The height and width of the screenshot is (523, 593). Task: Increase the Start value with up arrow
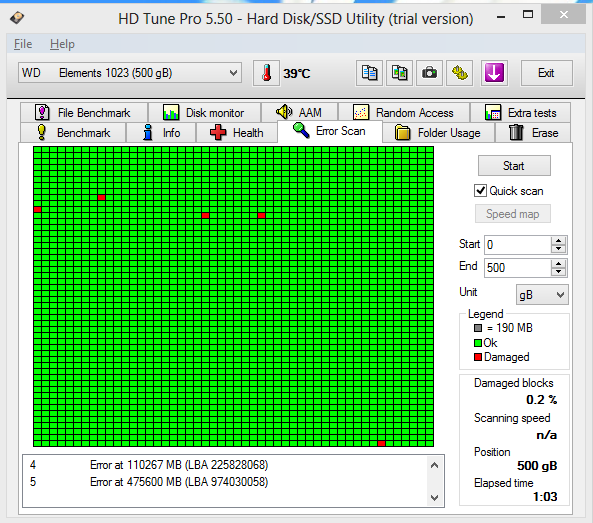click(559, 241)
